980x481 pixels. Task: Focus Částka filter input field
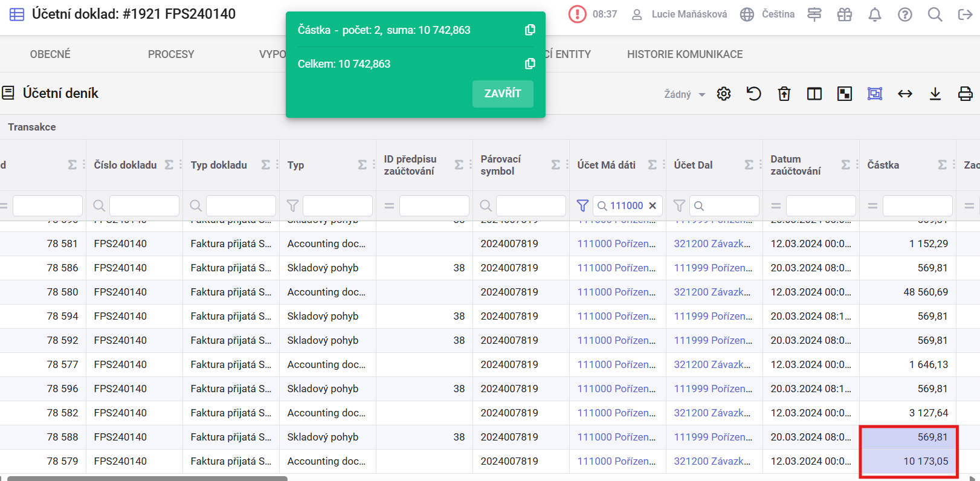tap(917, 206)
